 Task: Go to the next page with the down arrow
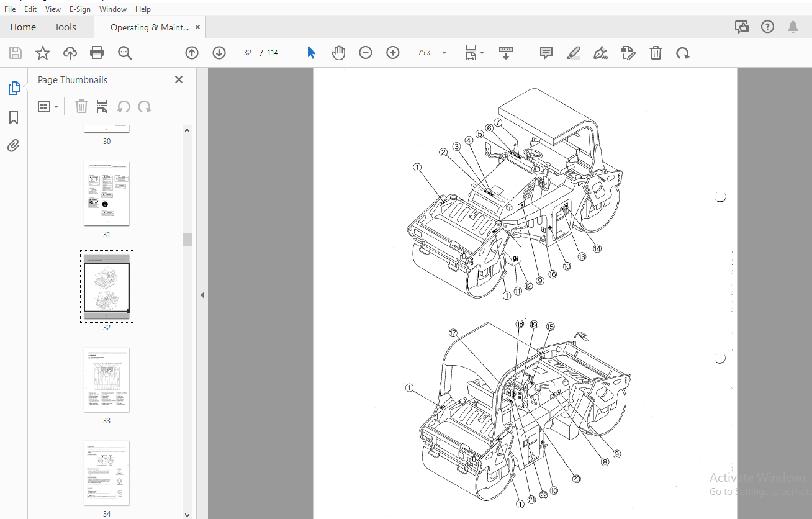point(219,53)
